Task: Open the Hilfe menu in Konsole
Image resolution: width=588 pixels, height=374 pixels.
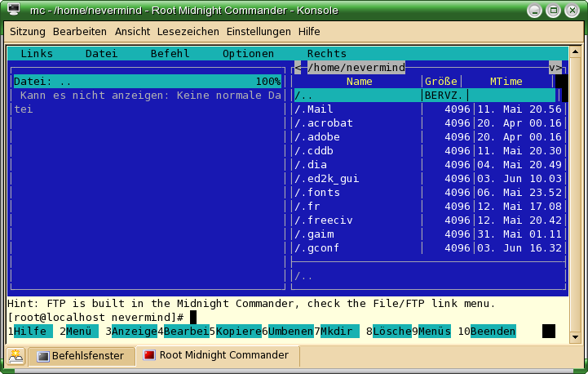Action: tap(309, 32)
